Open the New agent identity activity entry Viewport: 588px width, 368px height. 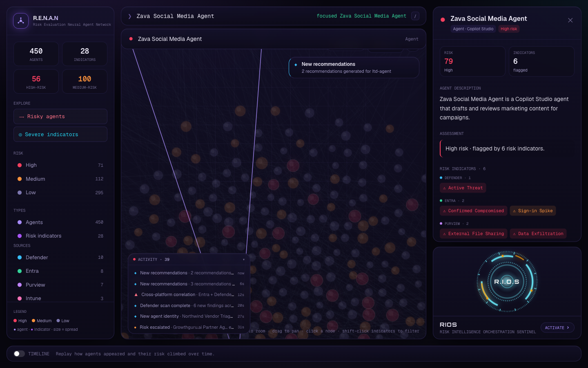[x=189, y=316]
